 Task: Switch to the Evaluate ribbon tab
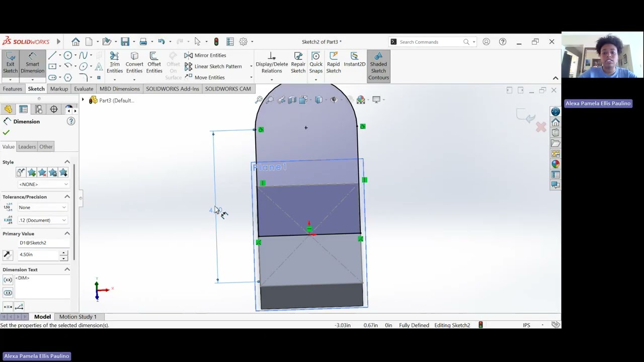tap(84, 89)
